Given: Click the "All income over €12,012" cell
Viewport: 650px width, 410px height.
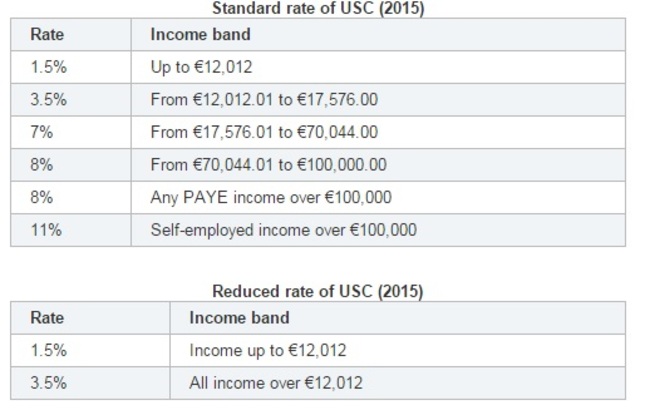Looking at the screenshot, I should pyautogui.click(x=275, y=383).
